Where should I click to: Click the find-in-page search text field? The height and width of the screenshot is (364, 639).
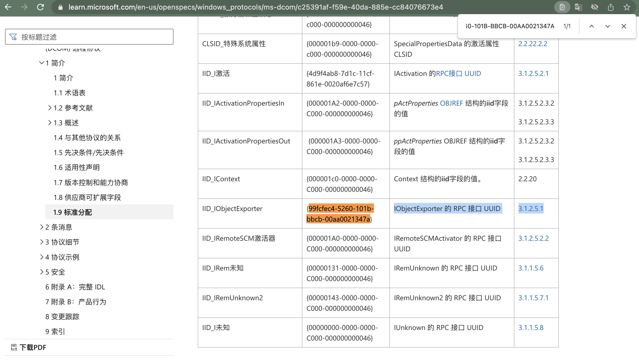[509, 26]
